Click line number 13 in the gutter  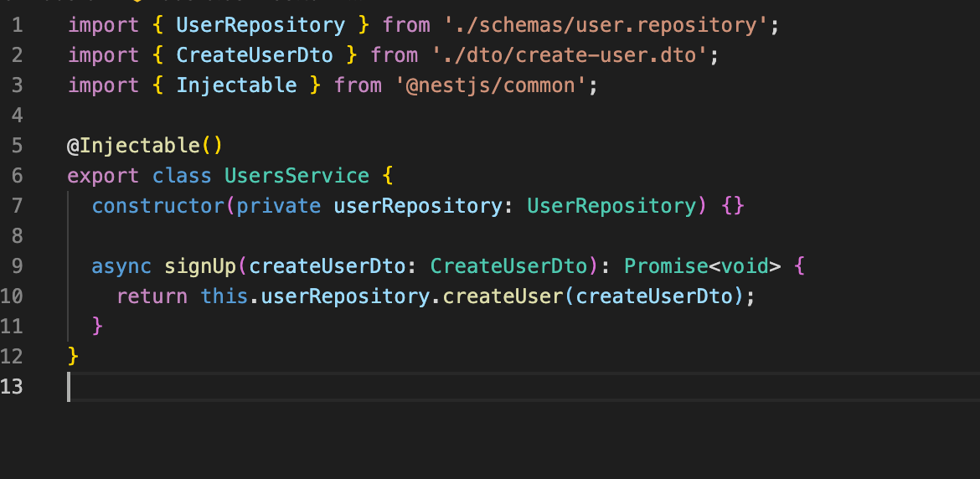point(12,387)
